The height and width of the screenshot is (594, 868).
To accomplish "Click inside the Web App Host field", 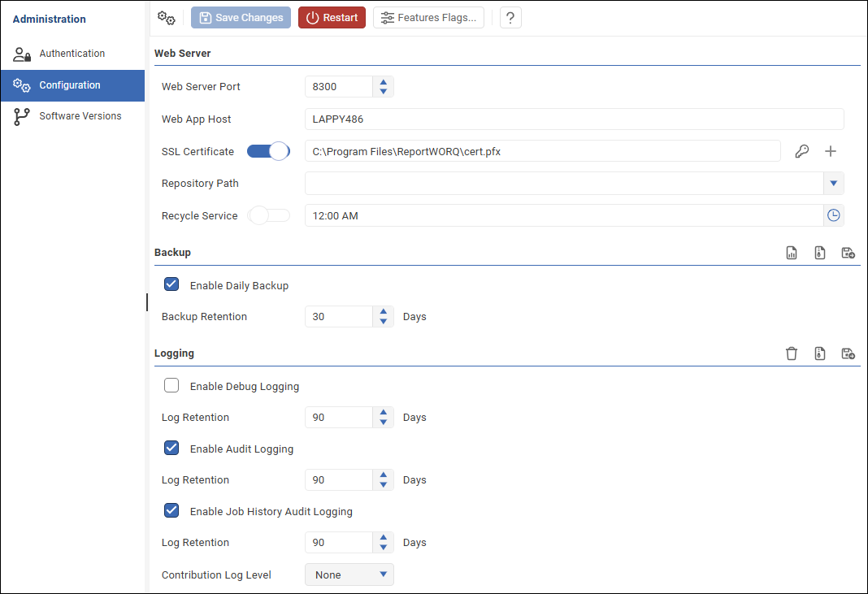I will (x=574, y=119).
